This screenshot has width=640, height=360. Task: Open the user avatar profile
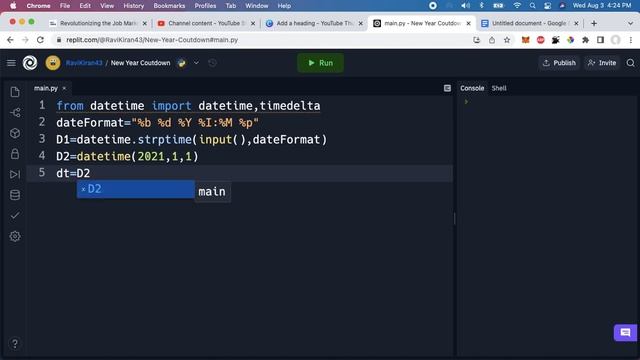pyautogui.click(x=53, y=63)
